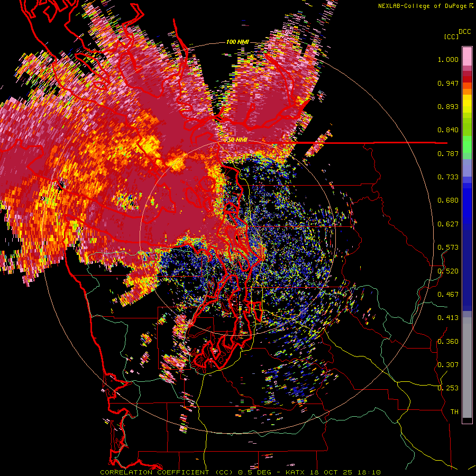Click the 0.253 scale value
The width and height of the screenshot is (476, 476).
(x=448, y=388)
